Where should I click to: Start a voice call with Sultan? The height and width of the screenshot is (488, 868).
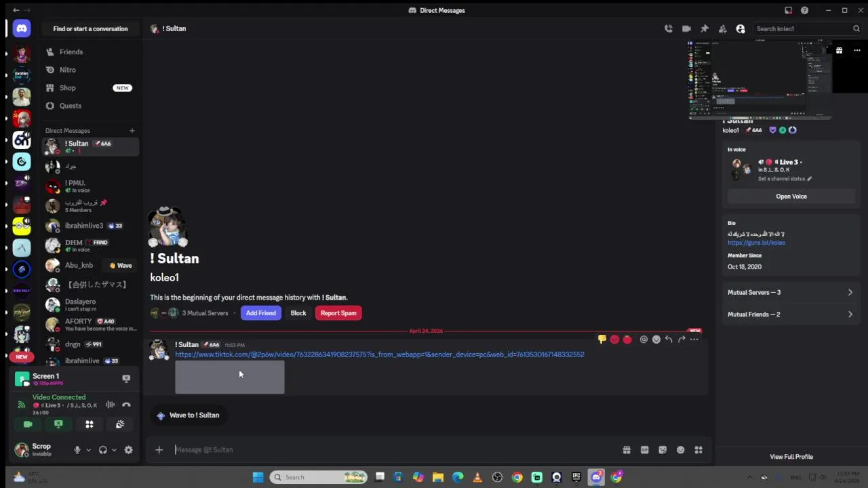point(669,28)
